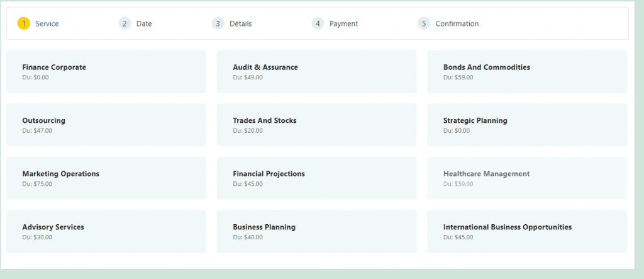Choose the Trades And Stocks service
Screen dimensions: 644x279
(316, 125)
